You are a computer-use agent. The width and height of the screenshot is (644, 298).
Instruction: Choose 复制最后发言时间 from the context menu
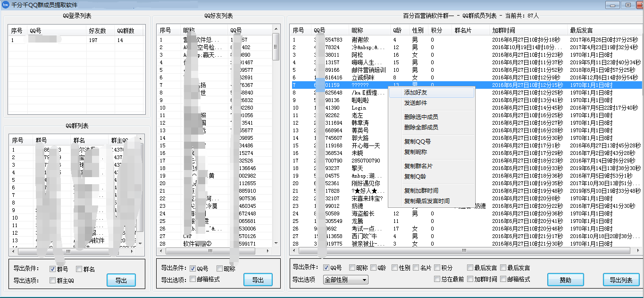pyautogui.click(x=427, y=201)
